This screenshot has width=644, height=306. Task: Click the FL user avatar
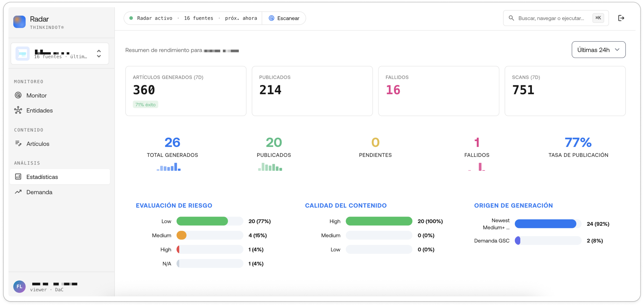pos(20,286)
